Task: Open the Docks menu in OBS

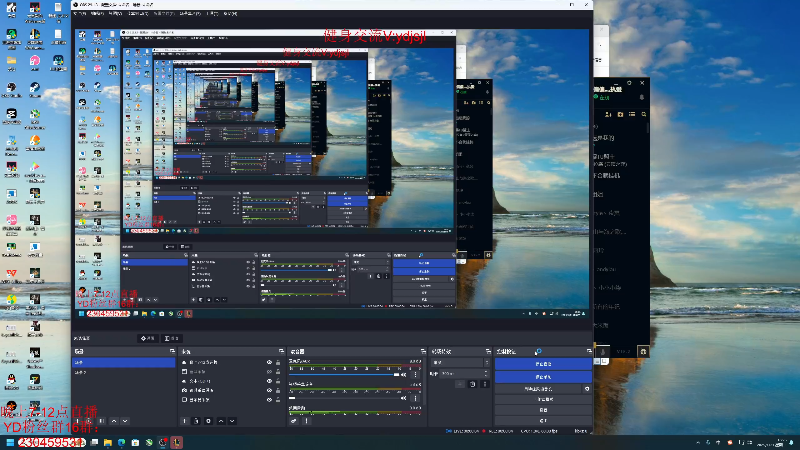Action: click(138, 14)
